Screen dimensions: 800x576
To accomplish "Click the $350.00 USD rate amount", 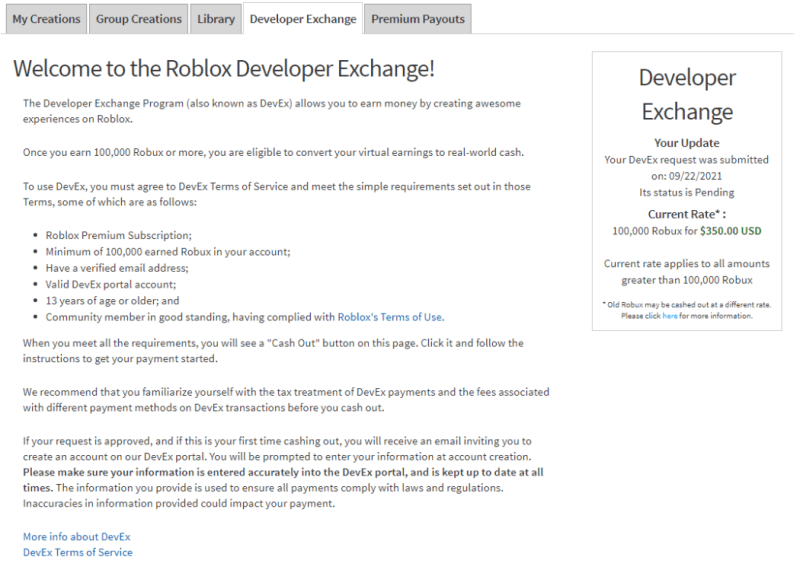I will [730, 231].
